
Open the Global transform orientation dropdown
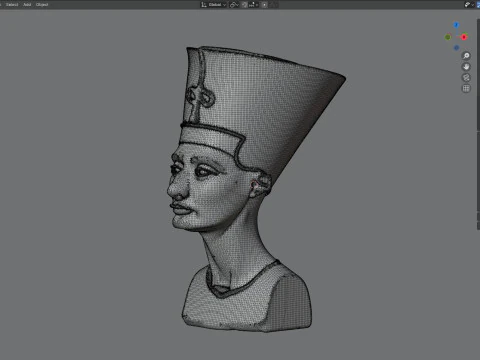click(213, 5)
